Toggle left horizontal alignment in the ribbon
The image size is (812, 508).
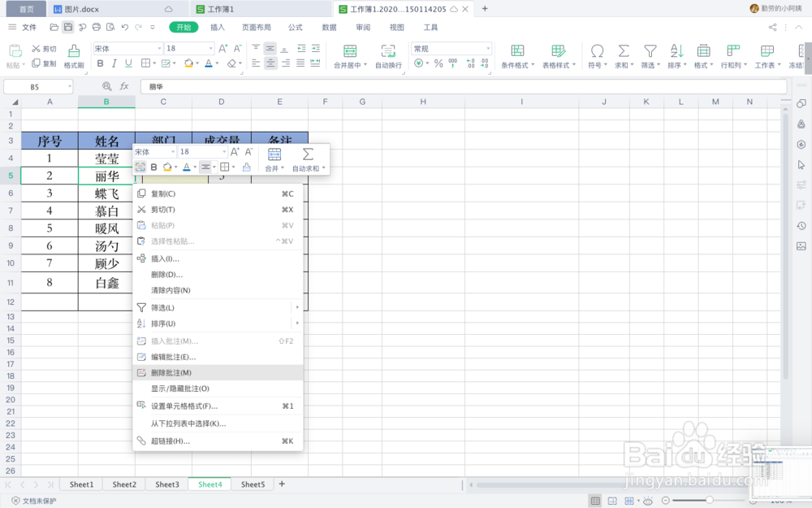coord(256,63)
